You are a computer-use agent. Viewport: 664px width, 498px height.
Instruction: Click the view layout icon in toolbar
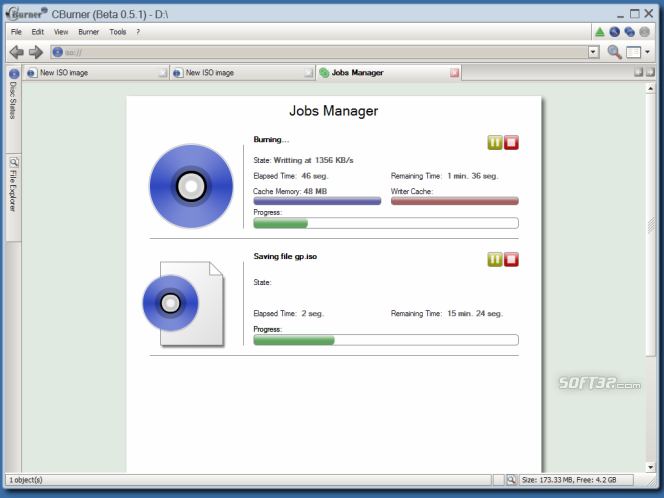tap(634, 52)
